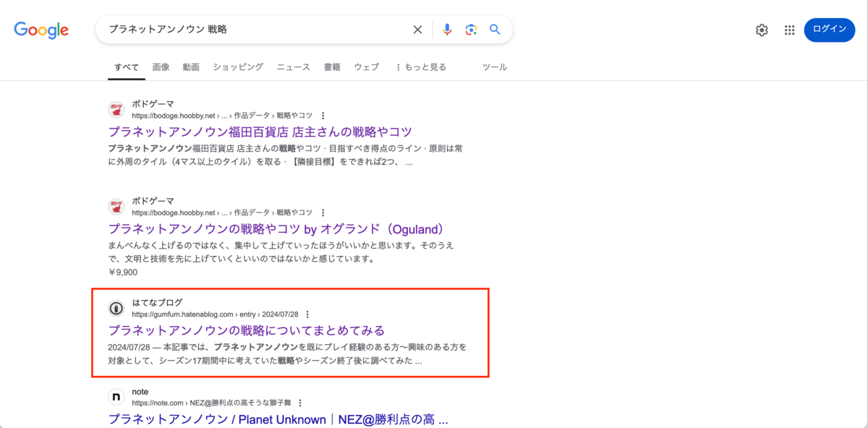Viewport: 868px width, 428px height.
Task: Click the Google logo to return home
Action: click(x=41, y=30)
